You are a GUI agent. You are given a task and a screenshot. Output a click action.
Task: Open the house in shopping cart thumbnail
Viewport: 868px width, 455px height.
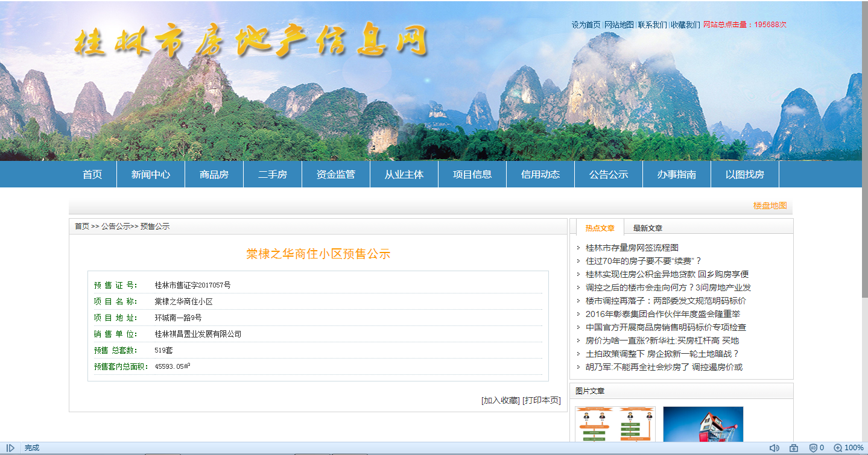coord(703,424)
